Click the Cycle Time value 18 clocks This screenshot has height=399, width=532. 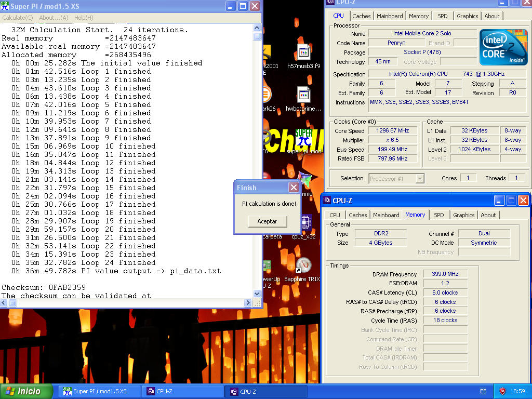[445, 320]
